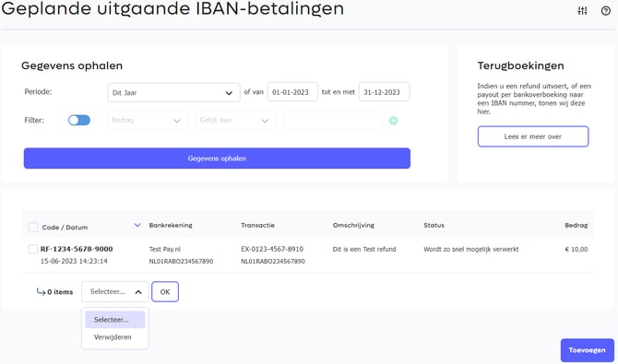
Task: Click the end date field 31-12-2023
Action: [x=384, y=92]
